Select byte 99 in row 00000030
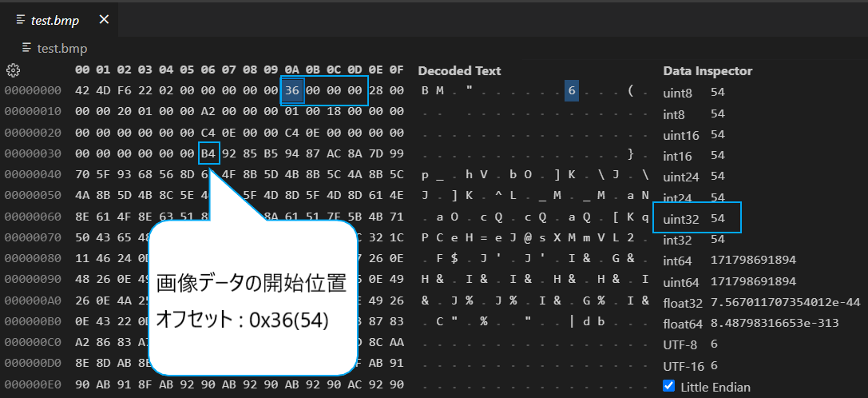This screenshot has height=398, width=868. [397, 153]
